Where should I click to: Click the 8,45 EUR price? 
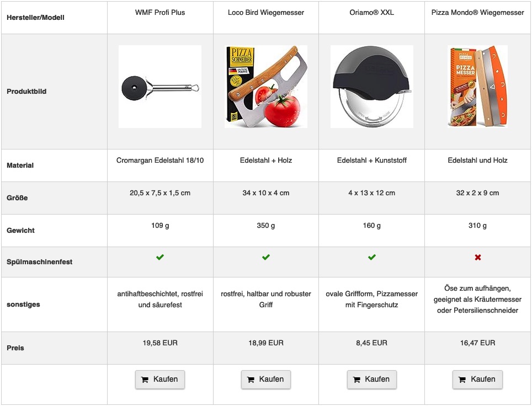click(371, 343)
